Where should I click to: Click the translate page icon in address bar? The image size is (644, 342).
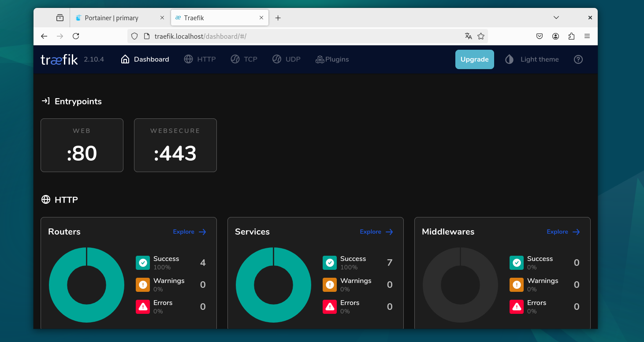468,36
